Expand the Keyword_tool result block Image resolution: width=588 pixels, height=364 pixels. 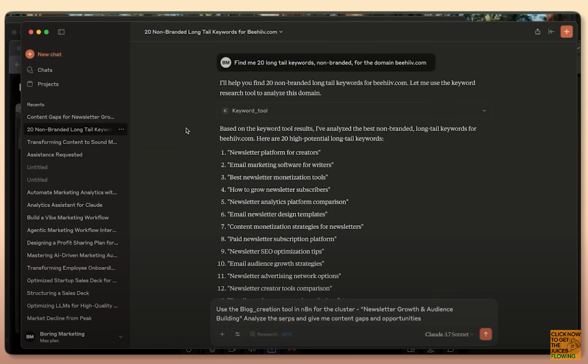[484, 111]
